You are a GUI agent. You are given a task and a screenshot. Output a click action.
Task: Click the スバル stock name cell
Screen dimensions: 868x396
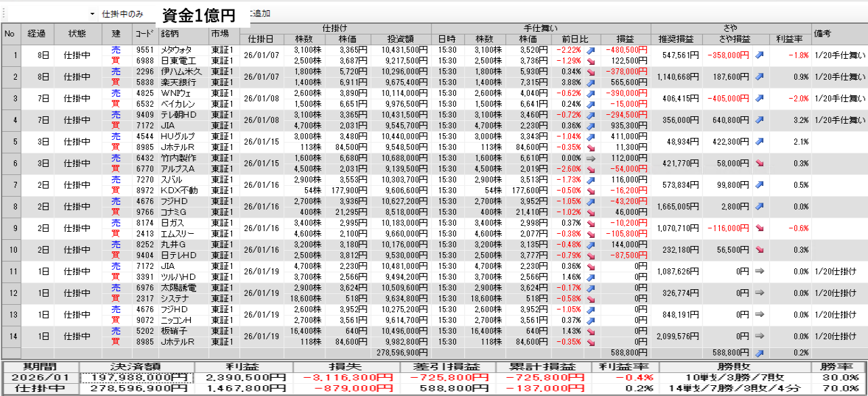[x=172, y=180]
